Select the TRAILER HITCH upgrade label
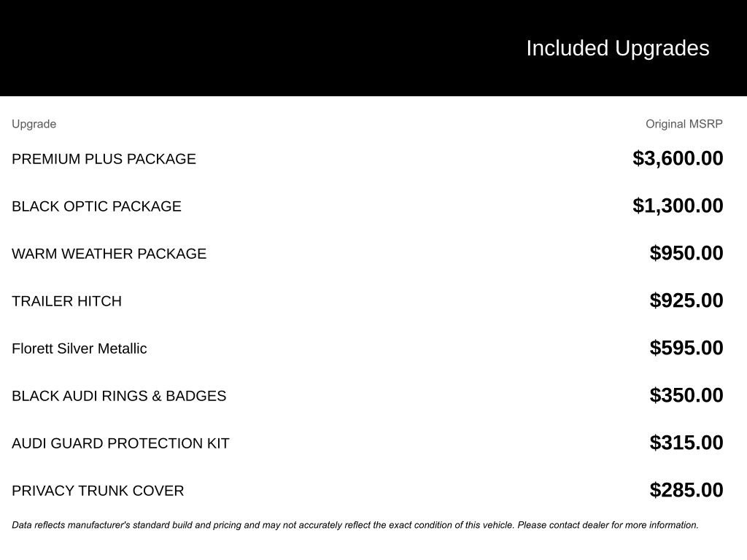This screenshot has width=747, height=560. (66, 301)
